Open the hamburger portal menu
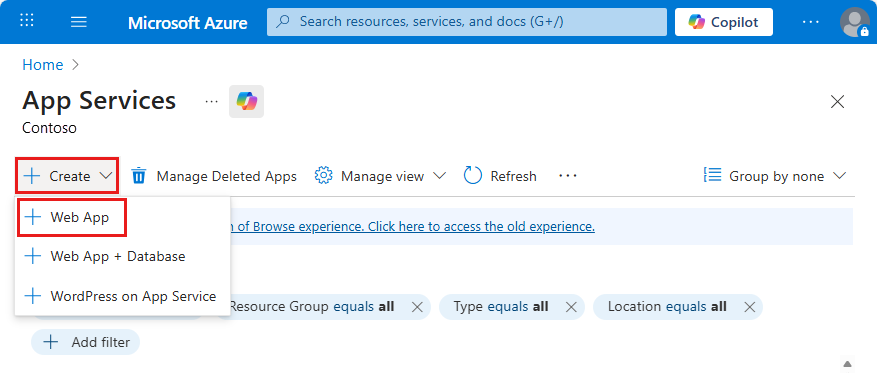 pyautogui.click(x=79, y=22)
